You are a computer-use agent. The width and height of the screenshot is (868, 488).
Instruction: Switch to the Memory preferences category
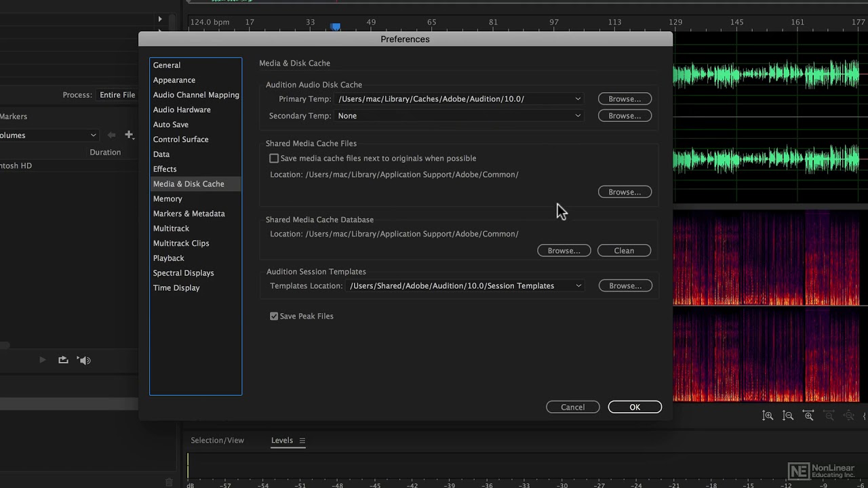point(167,199)
